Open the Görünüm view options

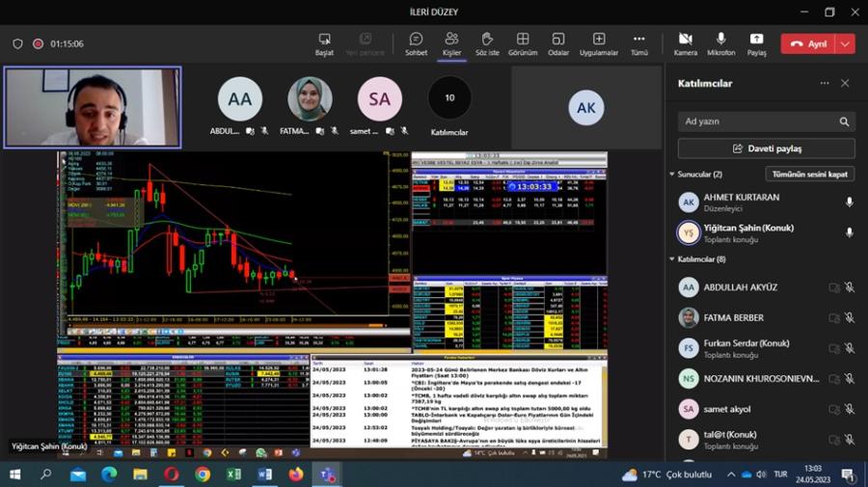click(522, 40)
